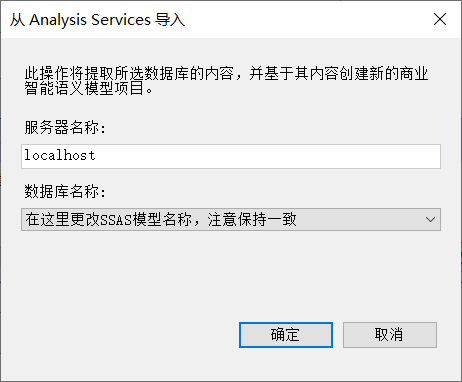462x382 pixels.
Task: Click the selected SSAS模型名称 entry text
Action: (161, 220)
